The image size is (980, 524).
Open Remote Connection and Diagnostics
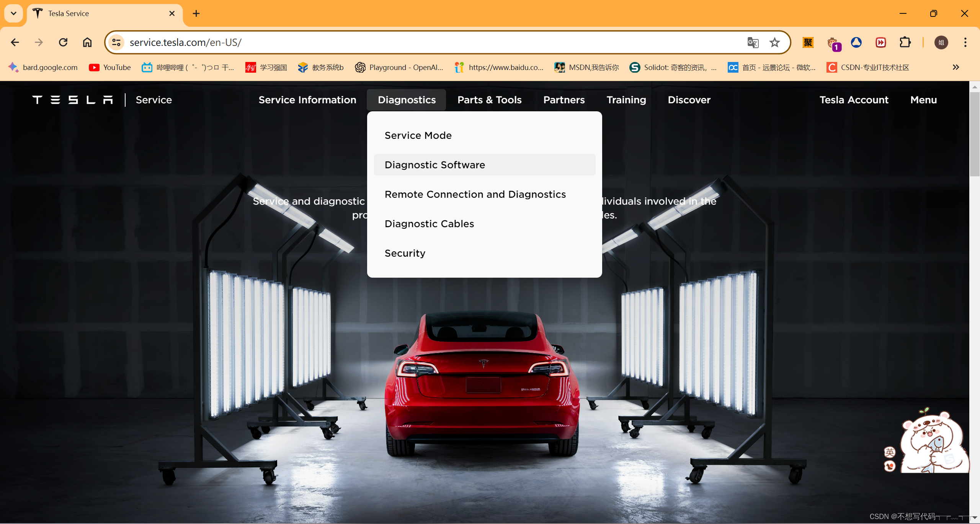tap(475, 194)
